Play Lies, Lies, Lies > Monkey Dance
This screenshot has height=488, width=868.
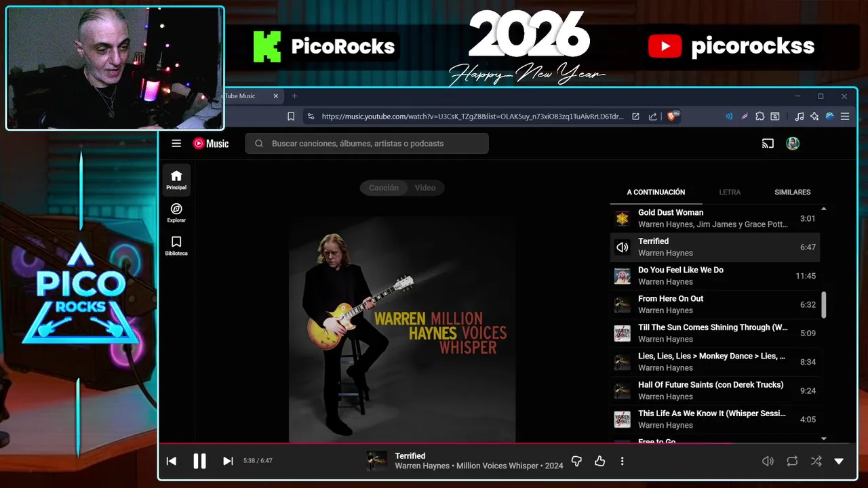(x=715, y=362)
